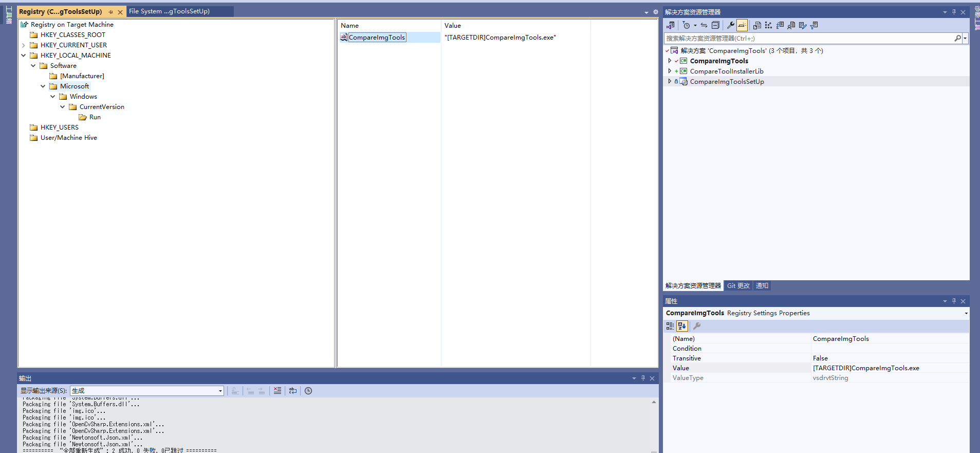Focus the Solution Explorer search box
This screenshot has width=980, height=453.
[809, 38]
